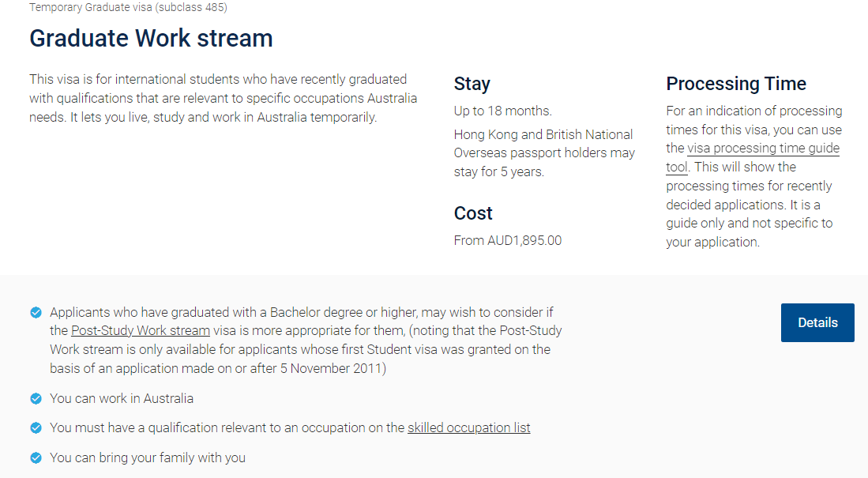Click the Stay heading
The height and width of the screenshot is (478, 868).
(472, 84)
